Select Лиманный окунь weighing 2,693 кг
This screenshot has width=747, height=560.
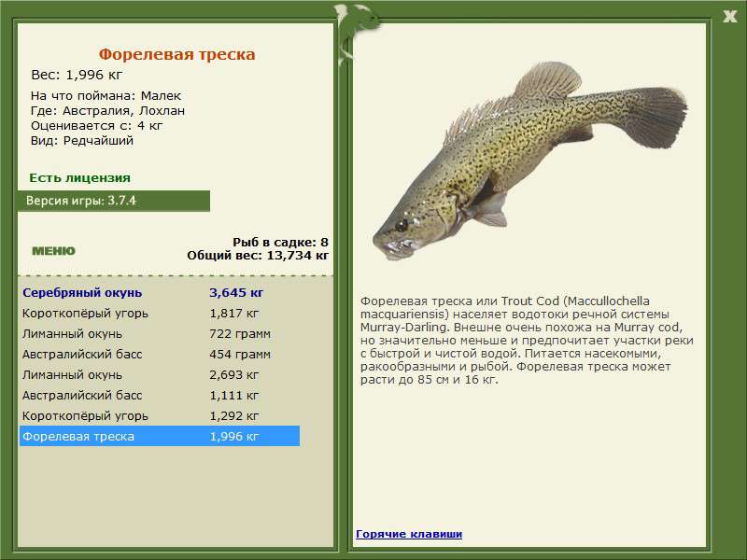[160, 375]
